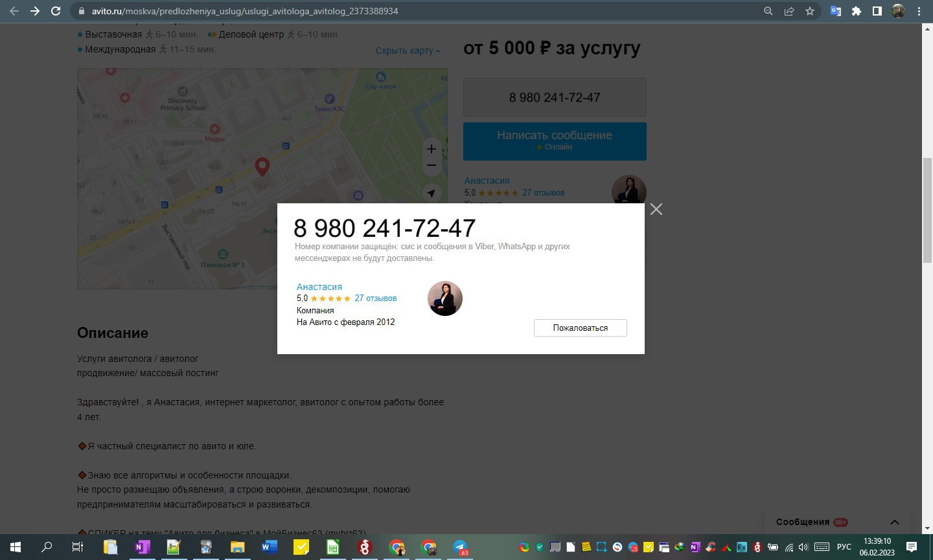Open Task View on the taskbar
This screenshot has height=560, width=933.
78,547
